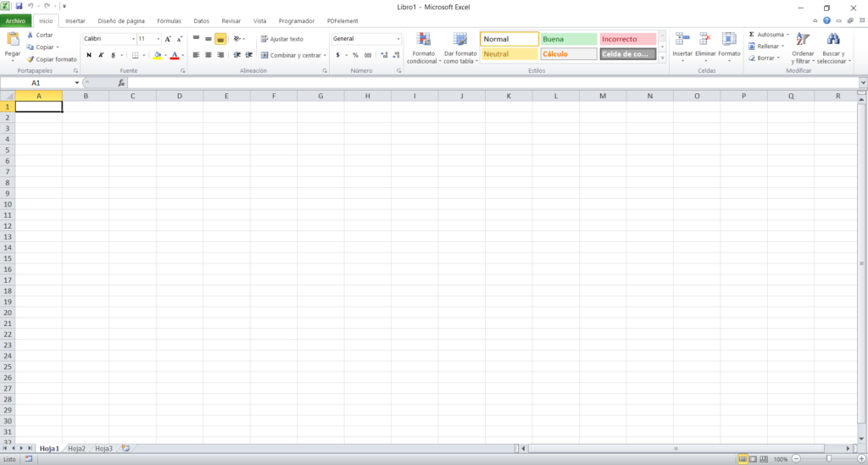This screenshot has height=465, width=868.
Task: Click the Copiar formato brush icon
Action: click(x=31, y=59)
